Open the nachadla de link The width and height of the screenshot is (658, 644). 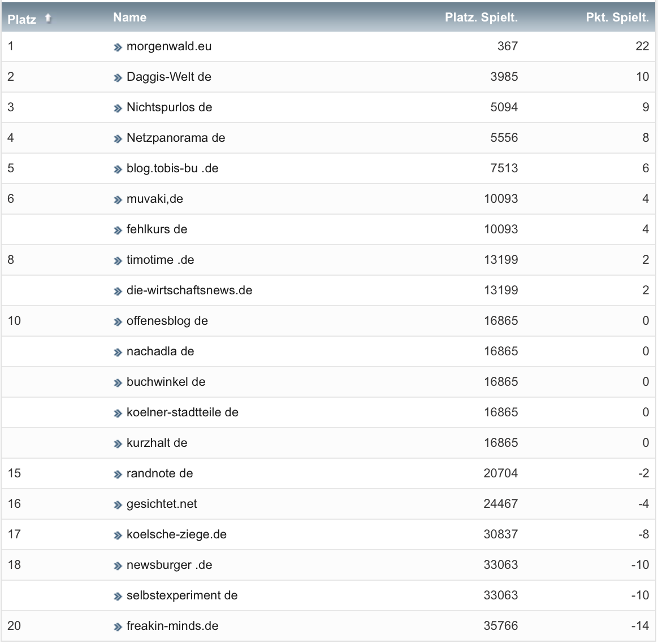point(161,351)
